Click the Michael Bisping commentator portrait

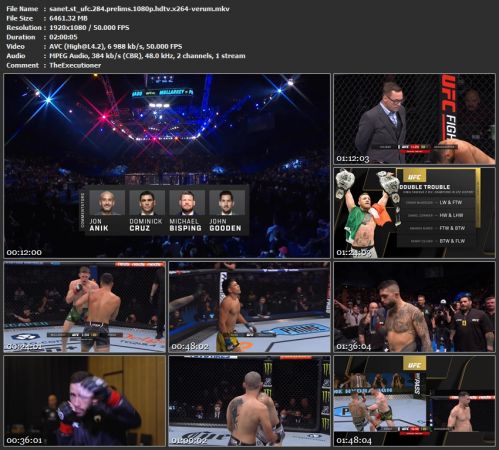[187, 203]
